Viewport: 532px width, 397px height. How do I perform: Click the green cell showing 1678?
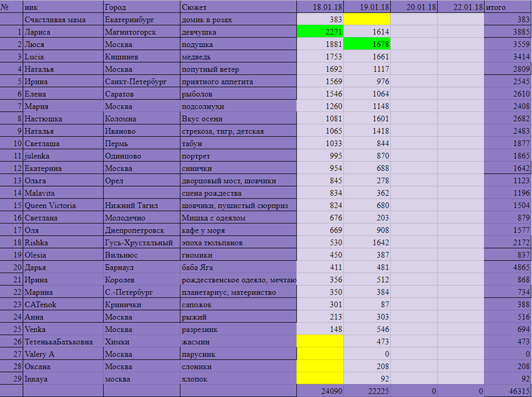point(368,44)
